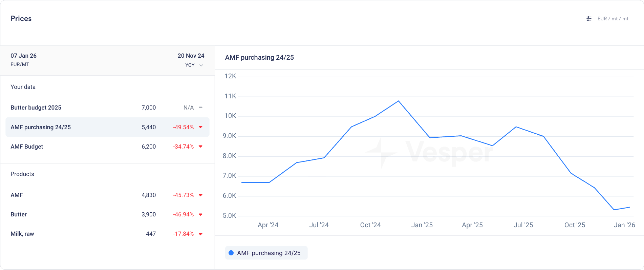Select the AMF purchasing 24/25 row
The image size is (644, 270).
41,127
